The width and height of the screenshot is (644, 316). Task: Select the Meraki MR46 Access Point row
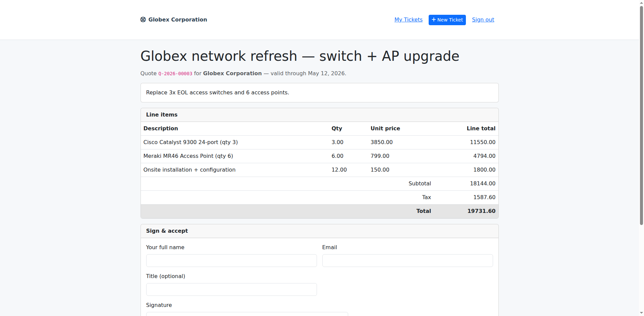[x=320, y=156]
